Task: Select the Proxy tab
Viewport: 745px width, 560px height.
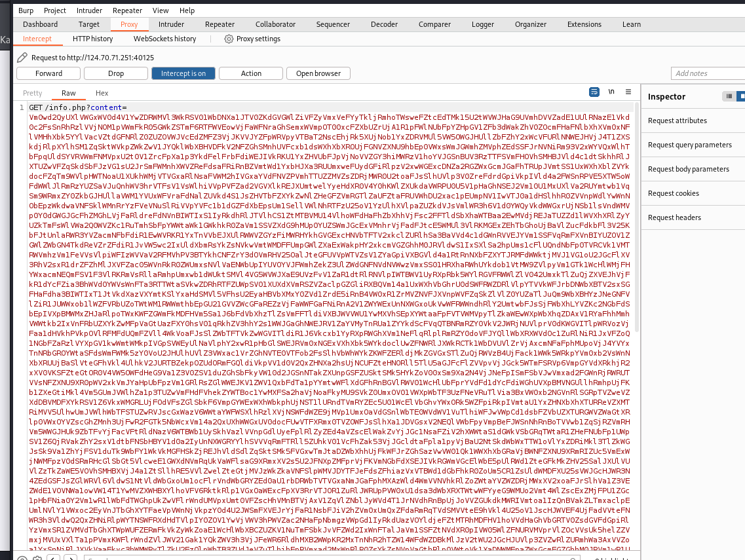Action: pos(129,24)
